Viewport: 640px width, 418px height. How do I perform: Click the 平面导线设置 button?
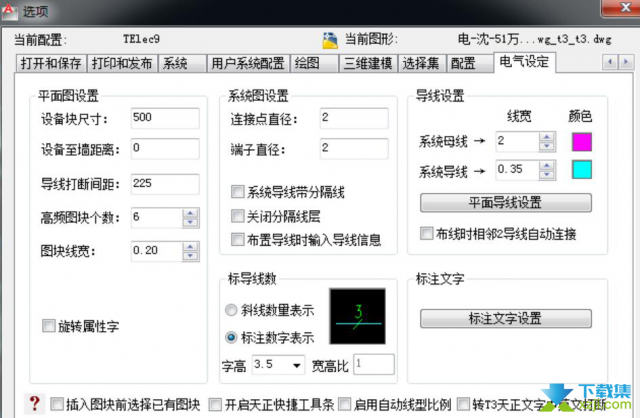(506, 202)
